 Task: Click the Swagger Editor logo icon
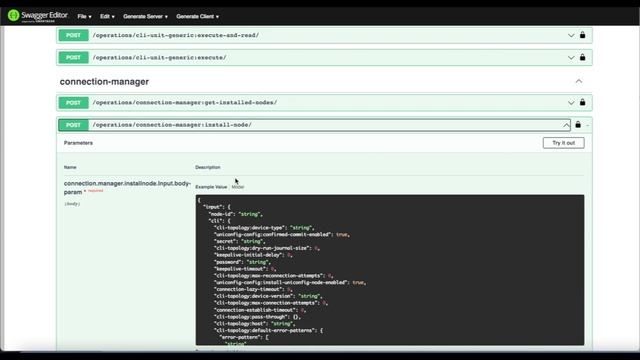[x=13, y=16]
